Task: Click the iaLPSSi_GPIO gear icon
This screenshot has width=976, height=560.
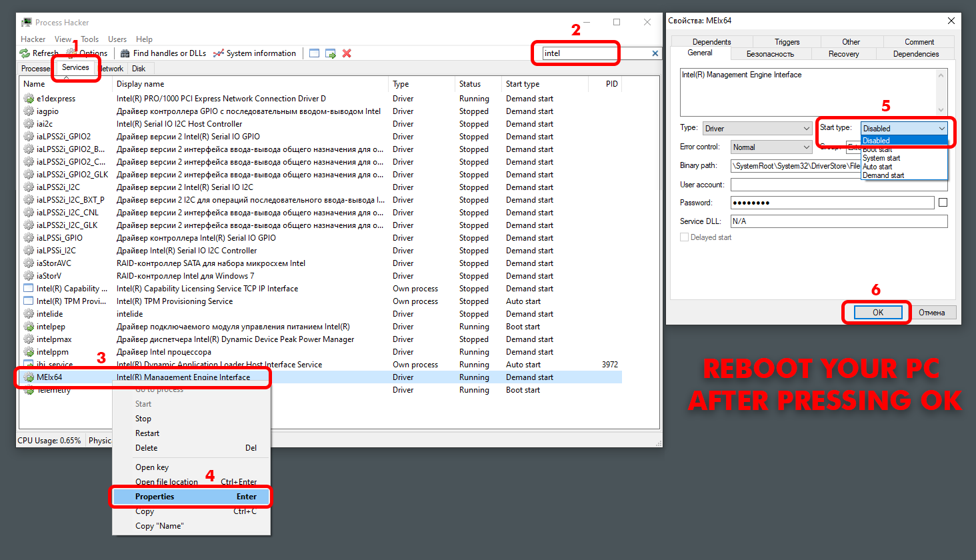Action: tap(29, 238)
